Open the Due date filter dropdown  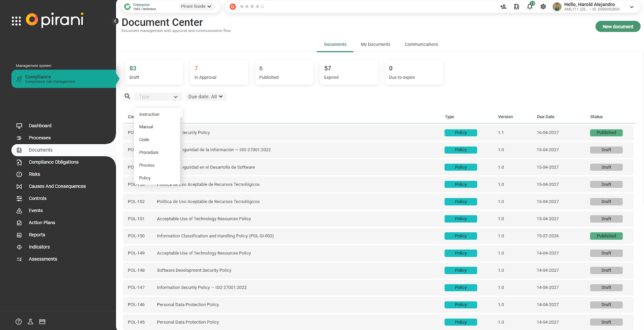click(x=206, y=96)
